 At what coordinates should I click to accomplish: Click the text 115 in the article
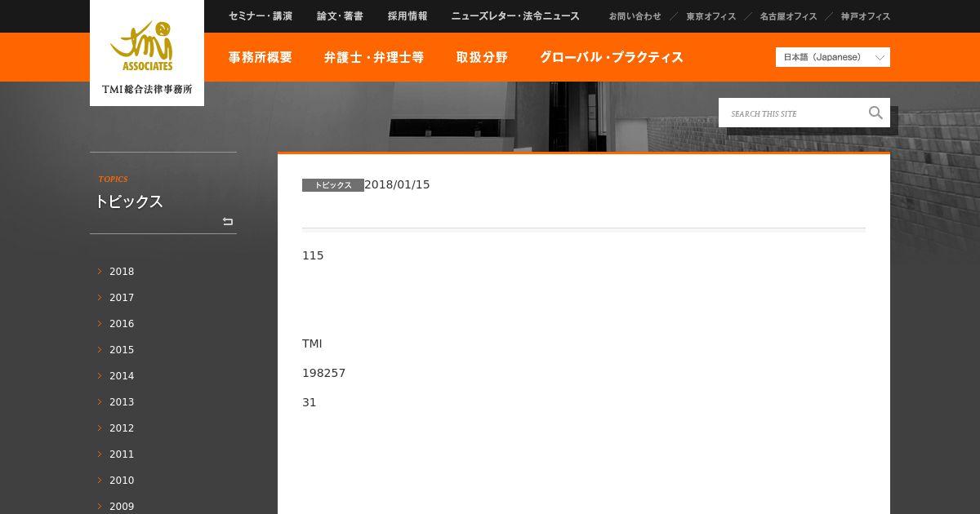coord(313,255)
